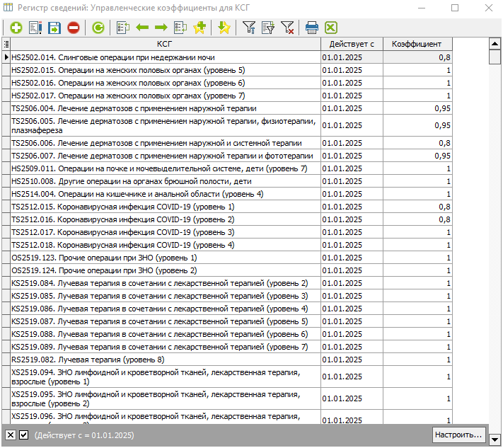Click the edit record icon with pencil

[x=35, y=28]
